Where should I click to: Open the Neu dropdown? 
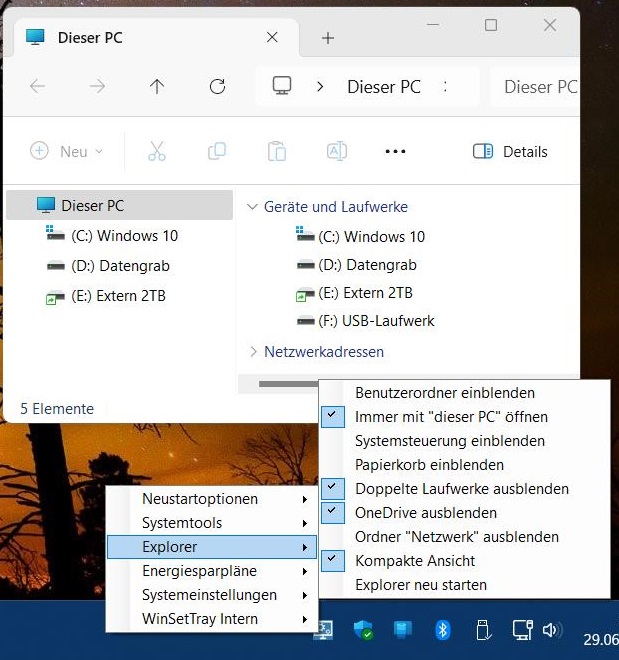66,151
